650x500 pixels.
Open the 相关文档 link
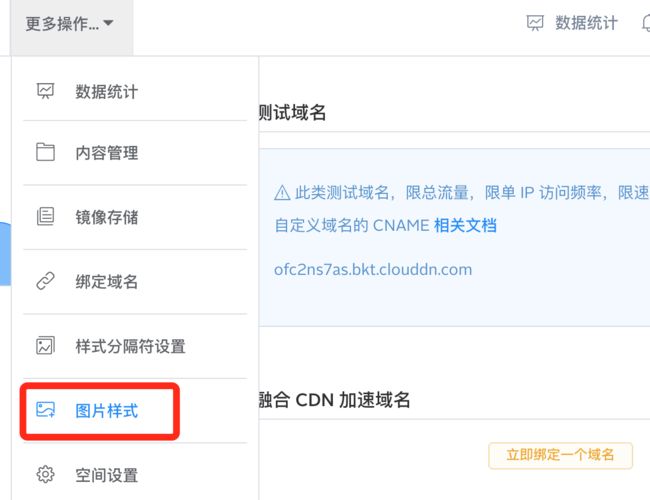(465, 226)
